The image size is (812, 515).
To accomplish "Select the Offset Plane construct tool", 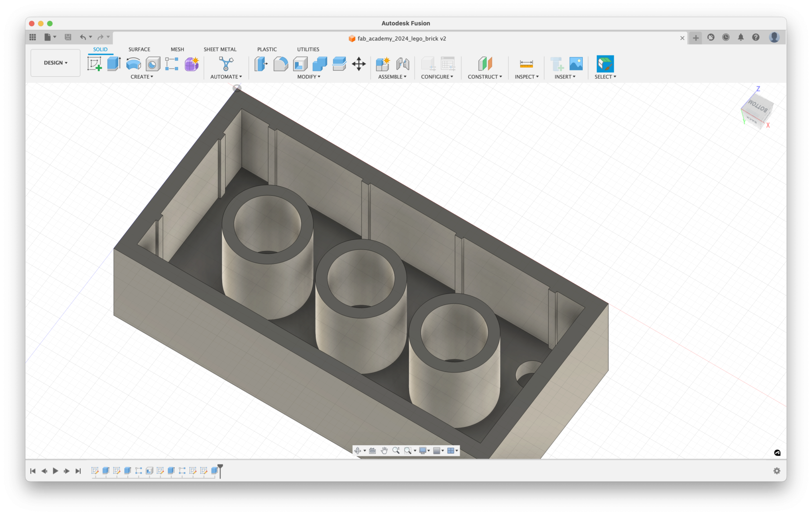I will coord(485,64).
